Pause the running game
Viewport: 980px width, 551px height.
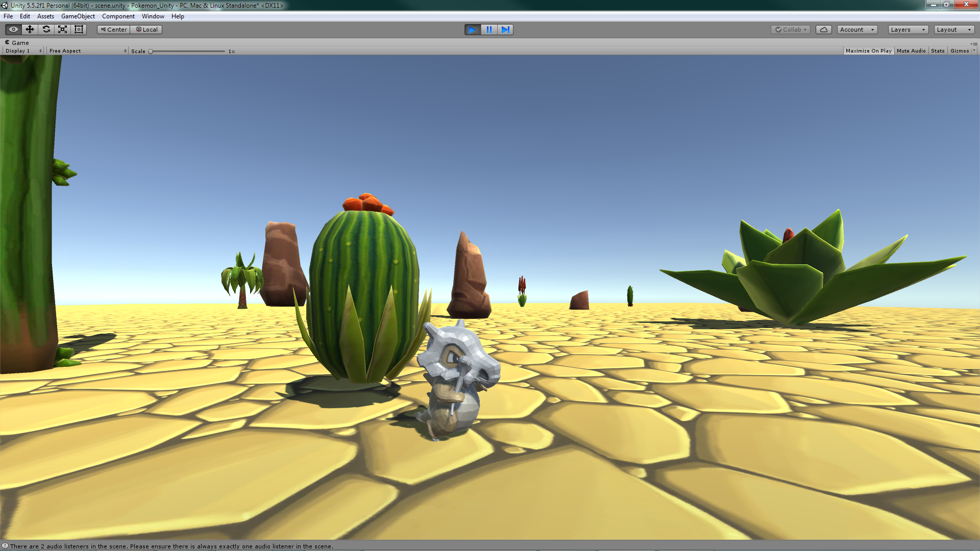pyautogui.click(x=488, y=30)
